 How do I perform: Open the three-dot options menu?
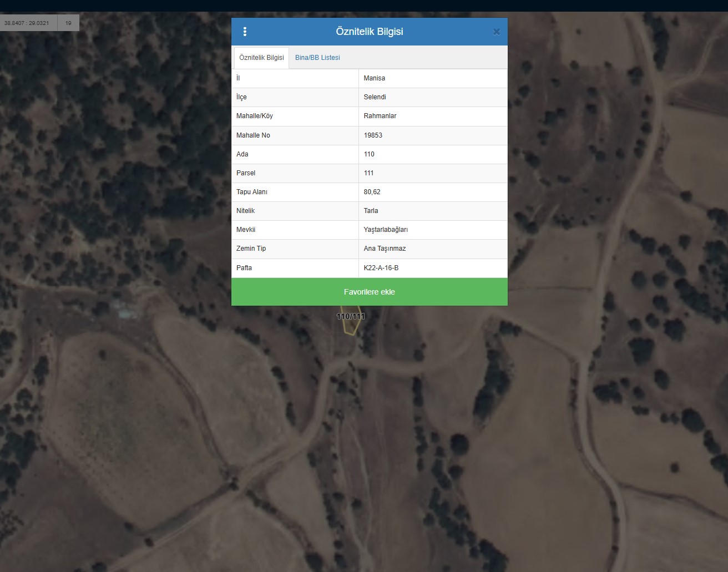click(x=245, y=32)
